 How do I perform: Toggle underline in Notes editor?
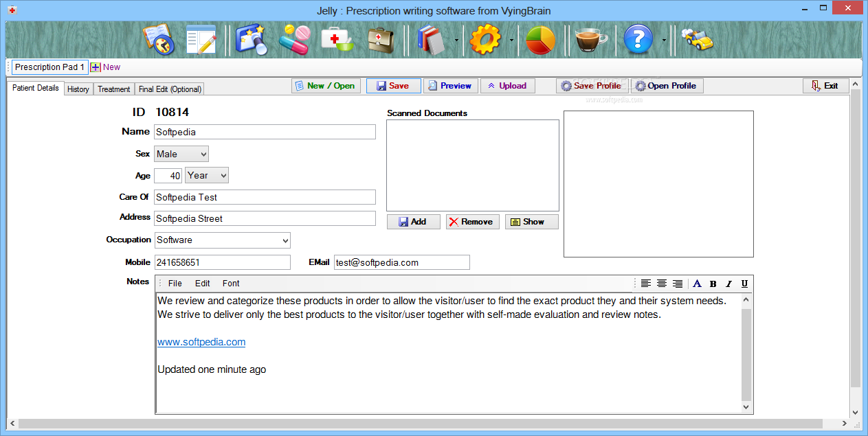point(745,284)
